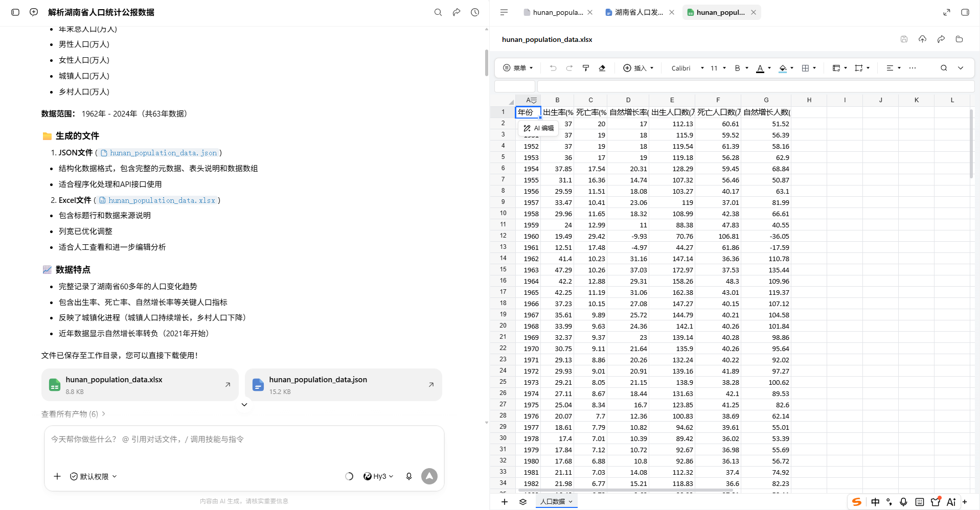Search conversations with the magnifier icon
Image resolution: width=980 pixels, height=510 pixels.
[438, 12]
